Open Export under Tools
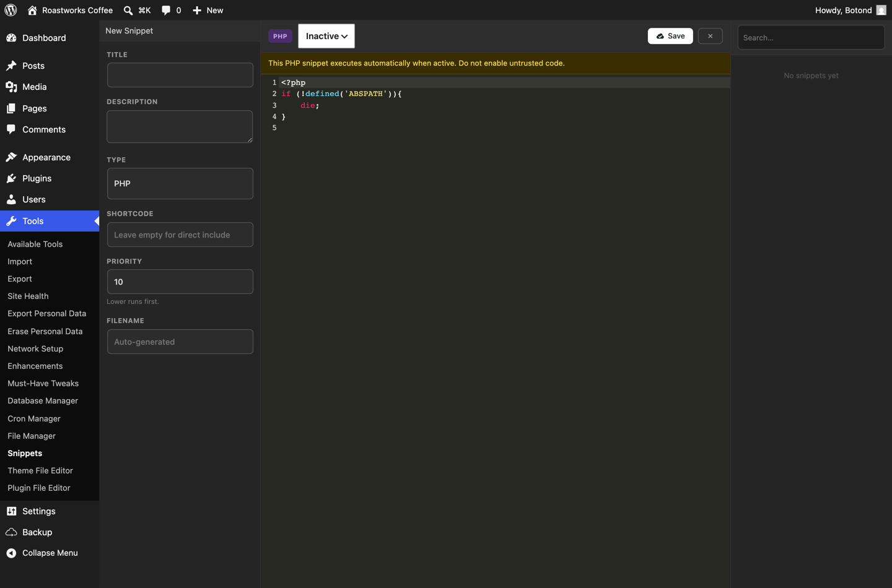Image resolution: width=892 pixels, height=588 pixels. [20, 279]
